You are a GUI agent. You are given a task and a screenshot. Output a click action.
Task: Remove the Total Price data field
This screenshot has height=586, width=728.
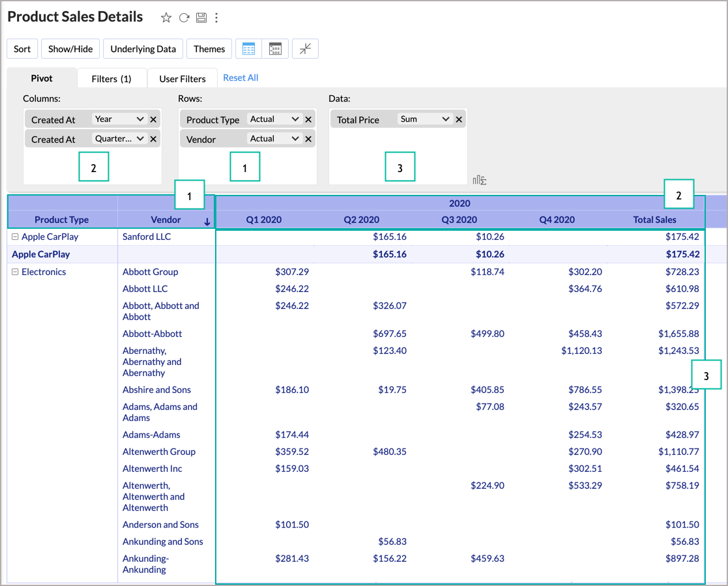pyautogui.click(x=459, y=119)
